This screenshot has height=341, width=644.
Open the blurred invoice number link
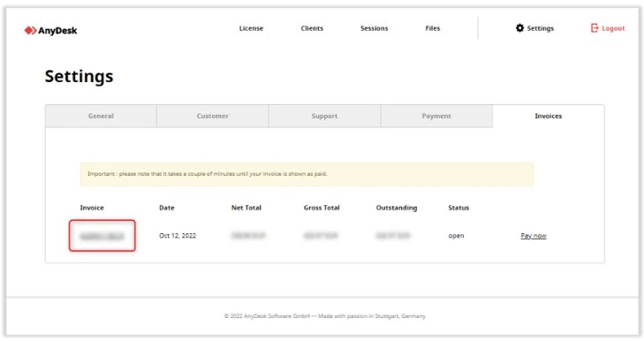102,236
